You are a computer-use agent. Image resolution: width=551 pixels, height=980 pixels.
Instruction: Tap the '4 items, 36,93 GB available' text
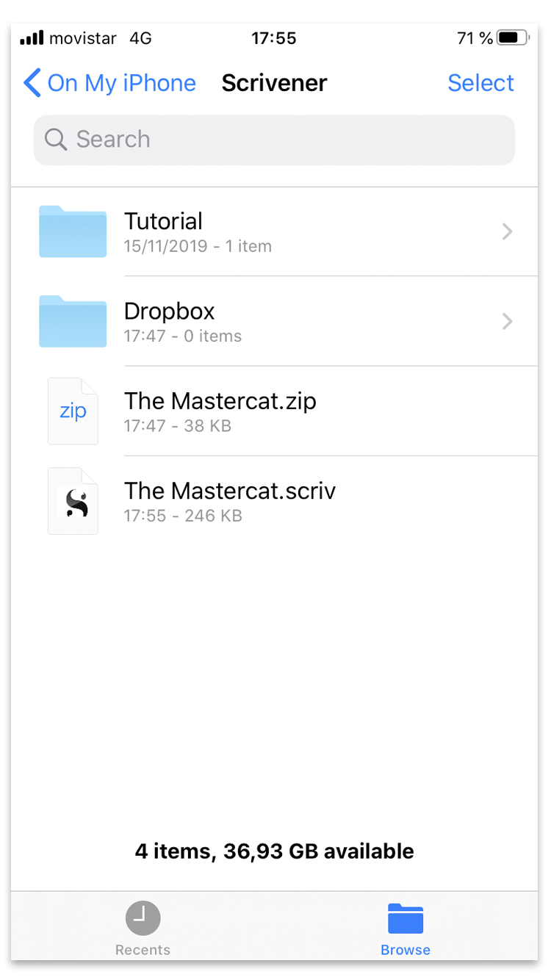point(274,851)
